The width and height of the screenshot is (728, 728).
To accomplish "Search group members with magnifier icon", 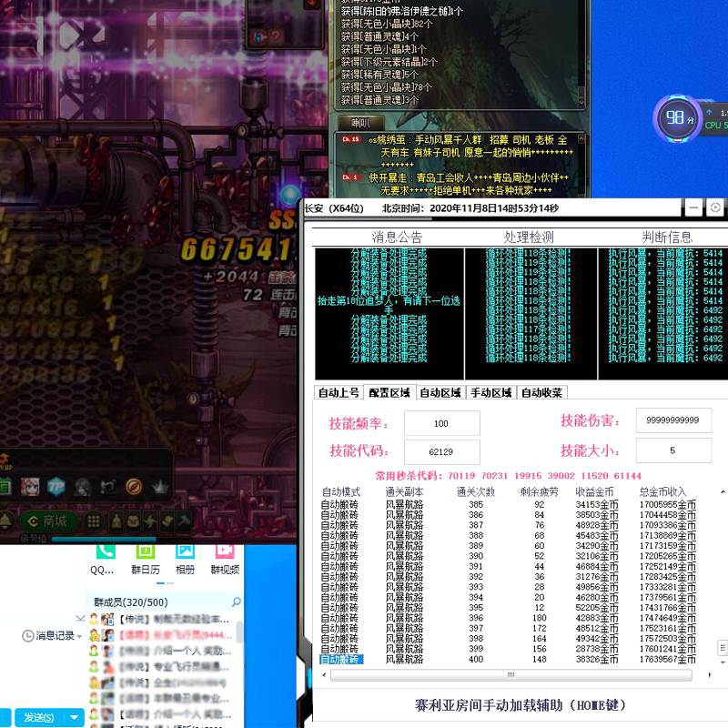I will (x=236, y=602).
